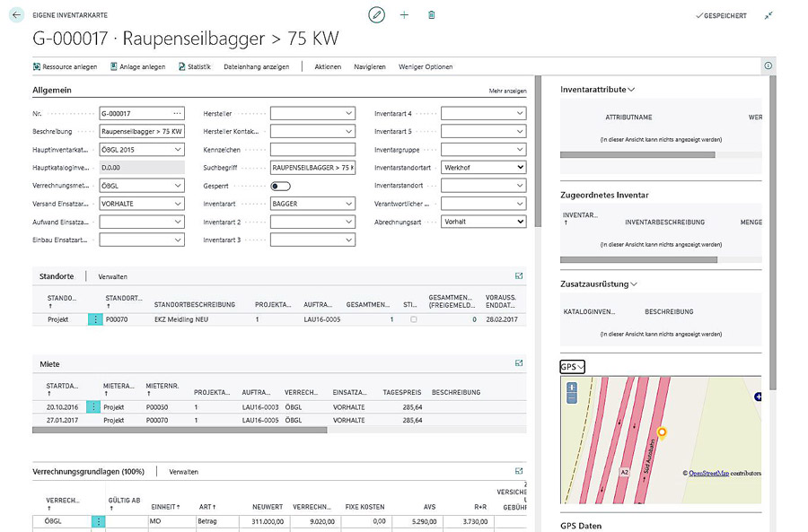The height and width of the screenshot is (532, 808).
Task: Go back with the arrow icon
Action: (x=16, y=15)
